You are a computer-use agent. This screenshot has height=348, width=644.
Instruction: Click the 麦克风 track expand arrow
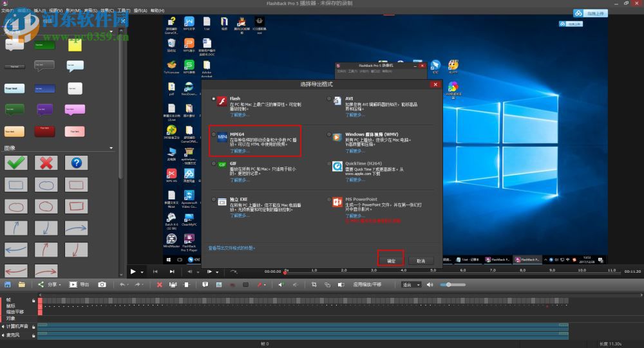[3, 335]
